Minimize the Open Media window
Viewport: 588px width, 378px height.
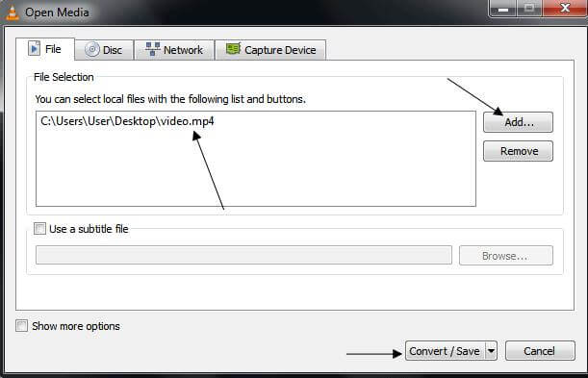503,9
